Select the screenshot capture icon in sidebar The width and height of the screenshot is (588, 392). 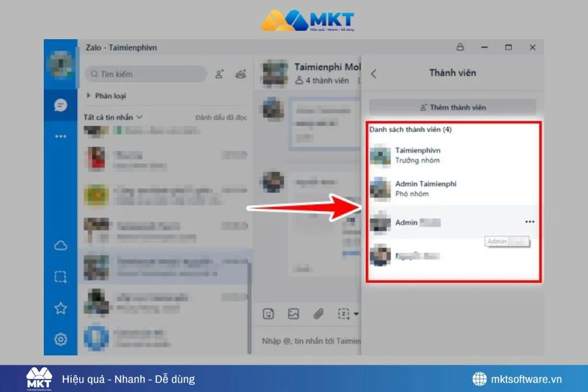coord(61,277)
